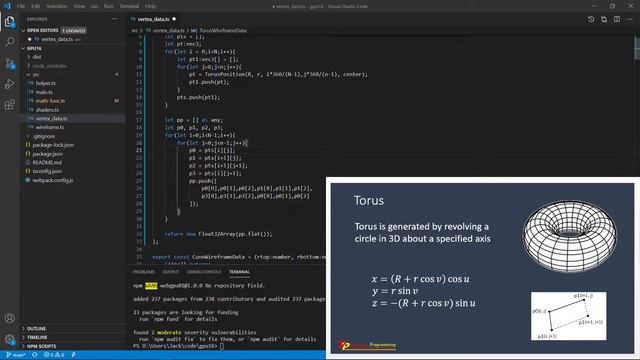Open wireframe.ts in the explorer
The height and width of the screenshot is (360, 640).
[49, 127]
